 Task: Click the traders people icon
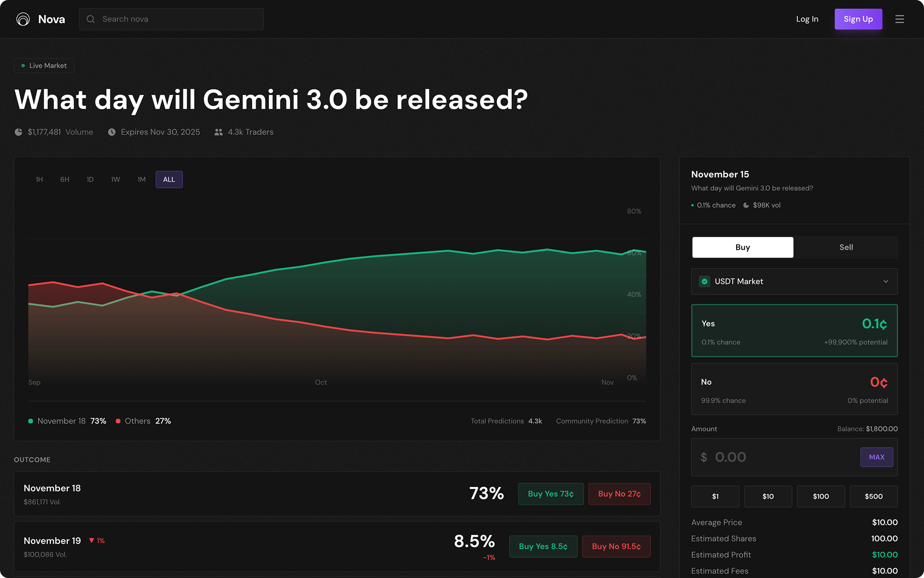(x=219, y=132)
